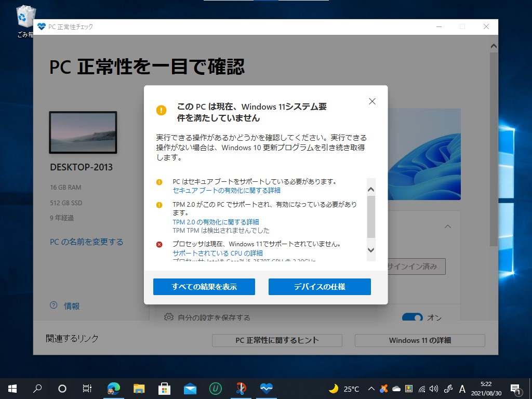Expand hidden system tray icons
Image resolution: width=532 pixels, height=399 pixels.
click(x=371, y=388)
